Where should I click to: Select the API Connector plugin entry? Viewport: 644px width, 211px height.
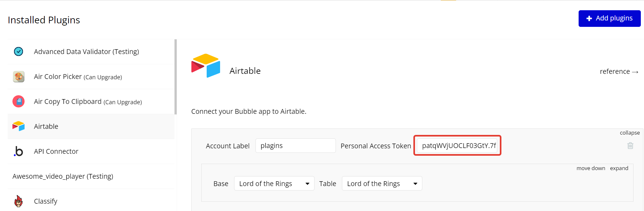(56, 151)
